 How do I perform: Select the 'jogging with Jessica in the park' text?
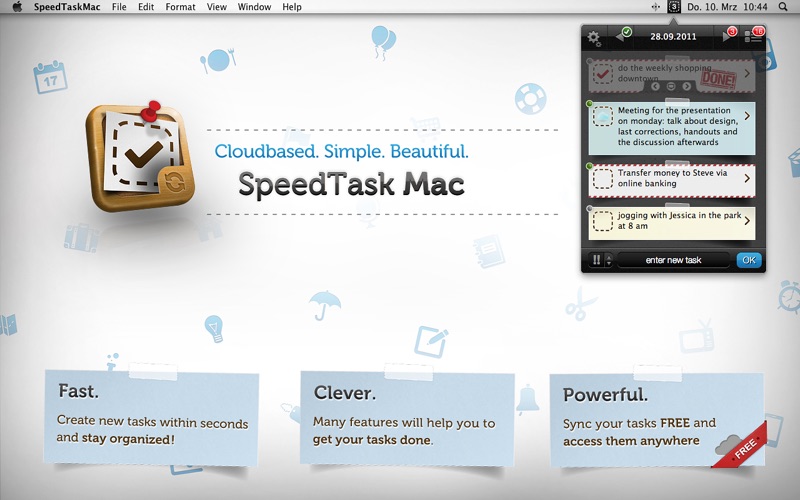pyautogui.click(x=679, y=215)
